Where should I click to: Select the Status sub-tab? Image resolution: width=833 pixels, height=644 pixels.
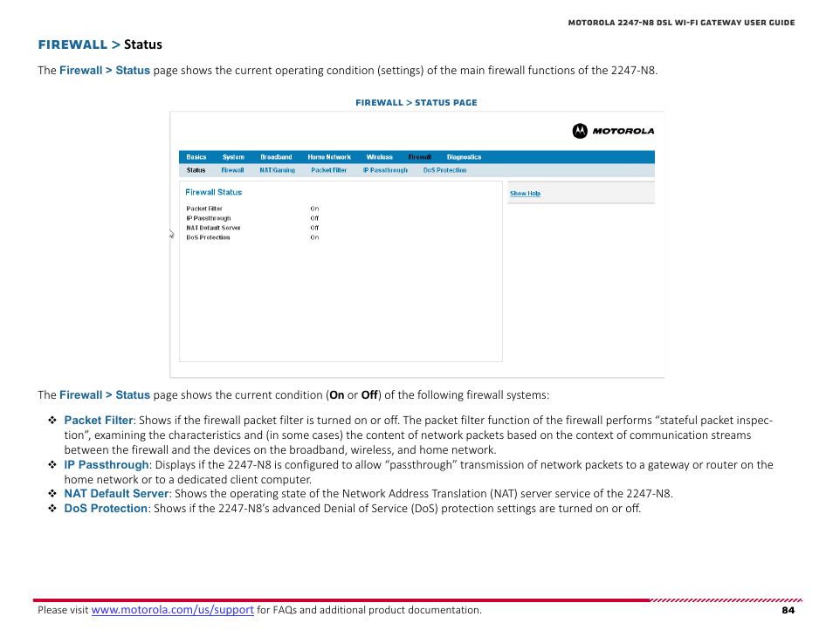click(196, 170)
